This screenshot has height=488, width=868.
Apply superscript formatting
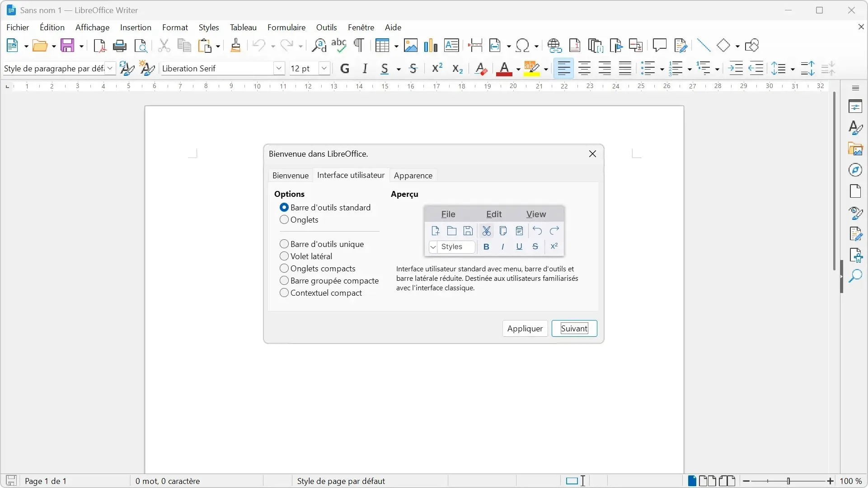[x=436, y=68]
